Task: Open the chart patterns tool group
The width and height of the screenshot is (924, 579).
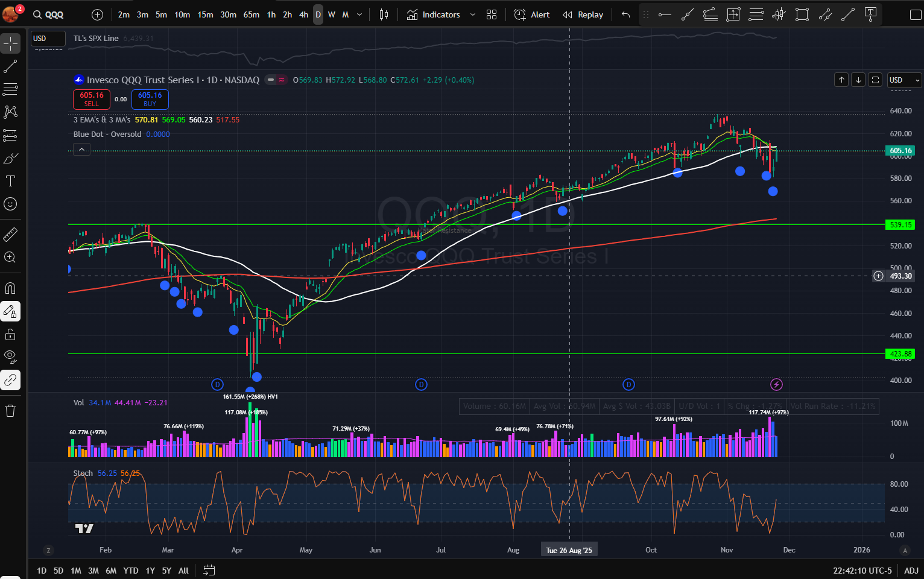Action: (x=10, y=112)
